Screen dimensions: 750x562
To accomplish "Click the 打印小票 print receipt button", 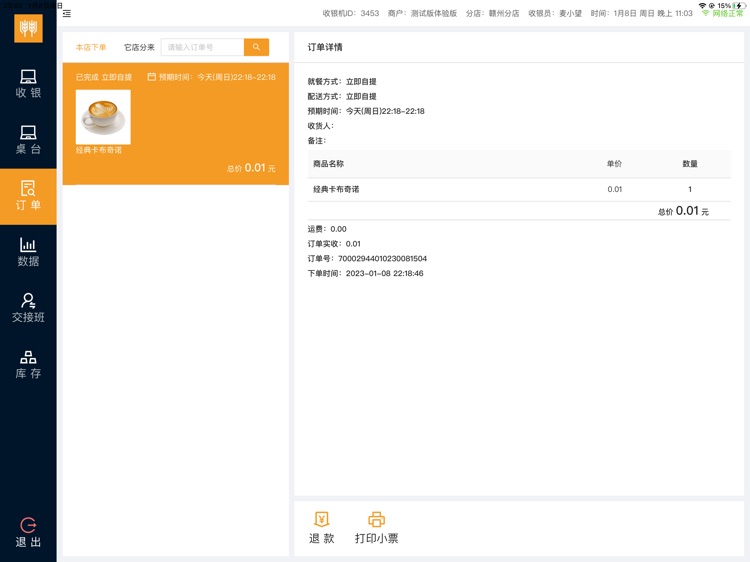I will 376,528.
